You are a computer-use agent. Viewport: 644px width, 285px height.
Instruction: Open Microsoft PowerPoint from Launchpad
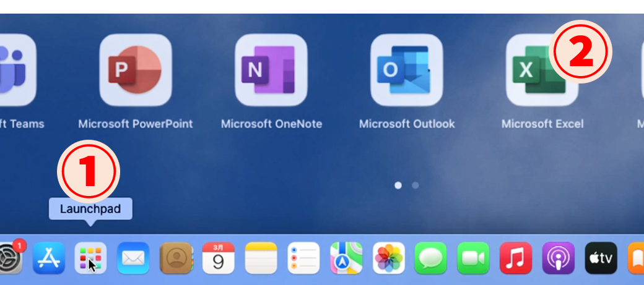(136, 70)
